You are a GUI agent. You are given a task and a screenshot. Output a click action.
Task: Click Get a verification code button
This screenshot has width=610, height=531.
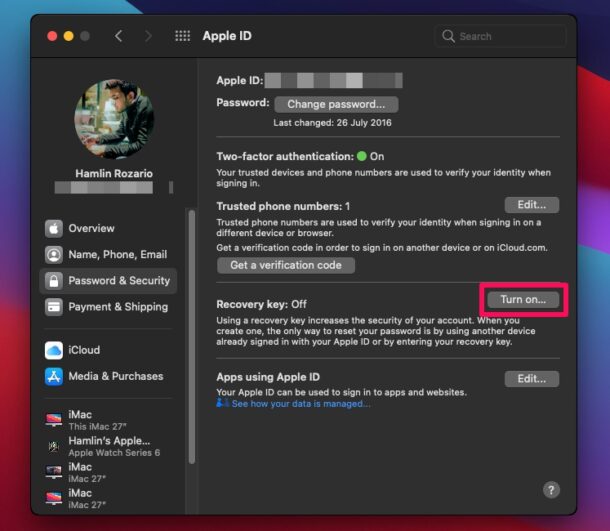pyautogui.click(x=286, y=265)
